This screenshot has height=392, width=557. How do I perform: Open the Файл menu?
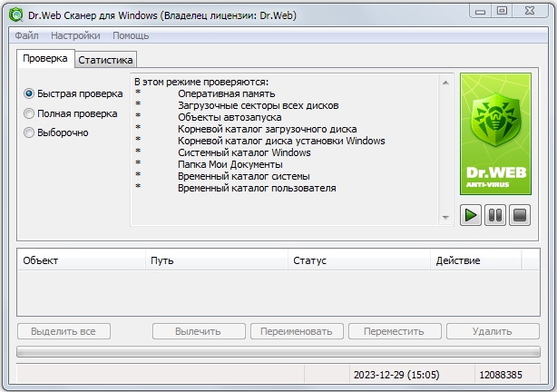tap(26, 35)
